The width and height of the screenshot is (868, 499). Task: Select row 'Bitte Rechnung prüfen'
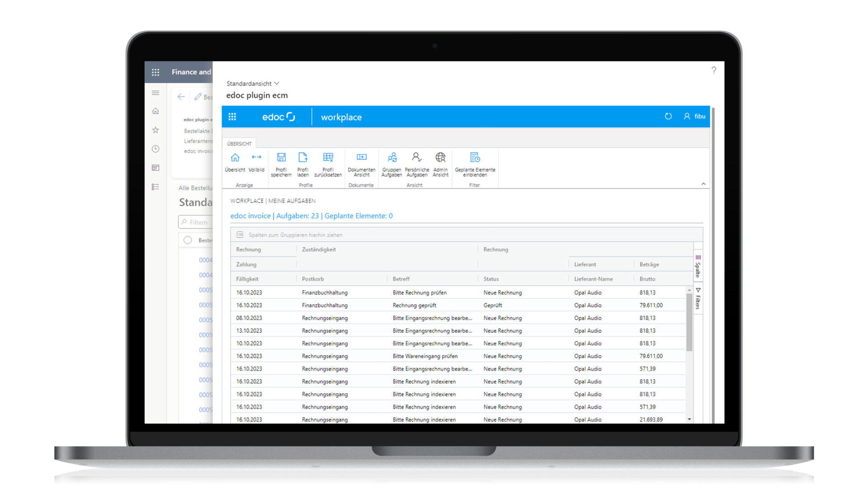pyautogui.click(x=458, y=293)
